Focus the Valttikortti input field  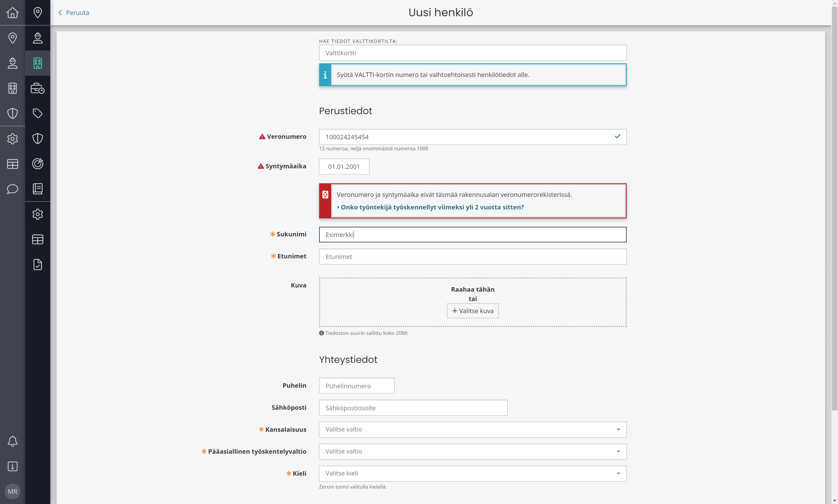click(473, 53)
